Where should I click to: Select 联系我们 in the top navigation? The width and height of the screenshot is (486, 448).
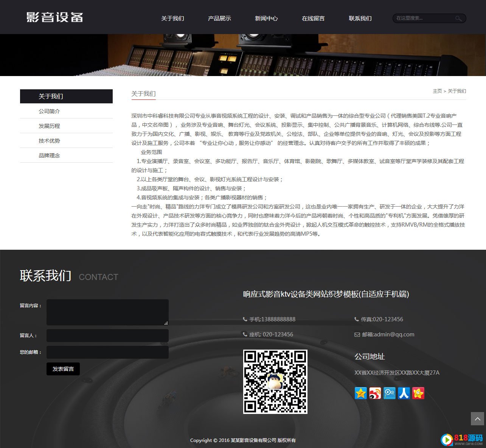pyautogui.click(x=360, y=18)
